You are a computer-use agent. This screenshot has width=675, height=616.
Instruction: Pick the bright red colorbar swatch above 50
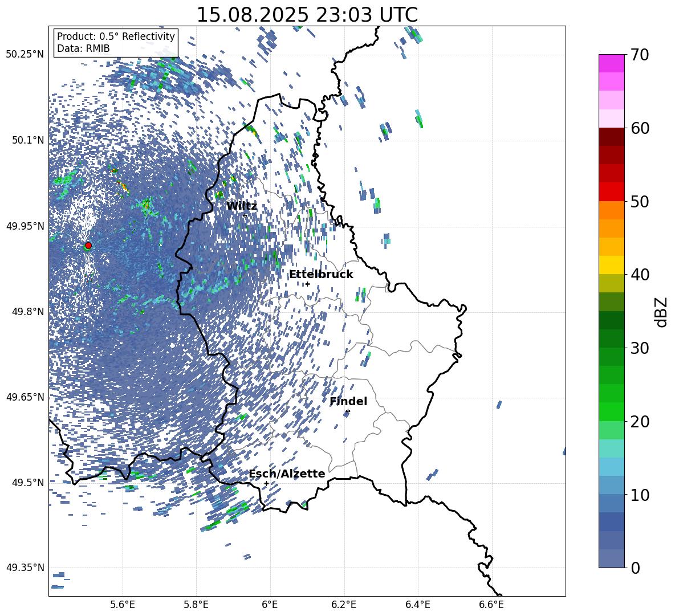(x=612, y=192)
